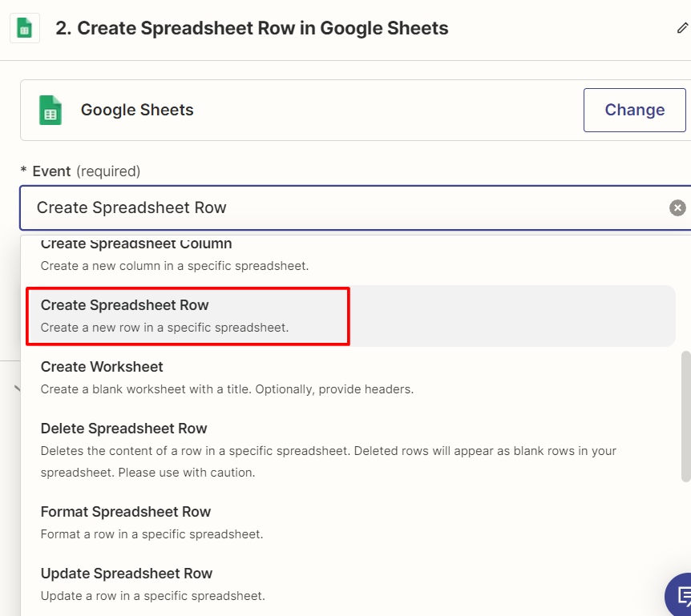Click the Google Sheets icon in step header

click(x=25, y=28)
